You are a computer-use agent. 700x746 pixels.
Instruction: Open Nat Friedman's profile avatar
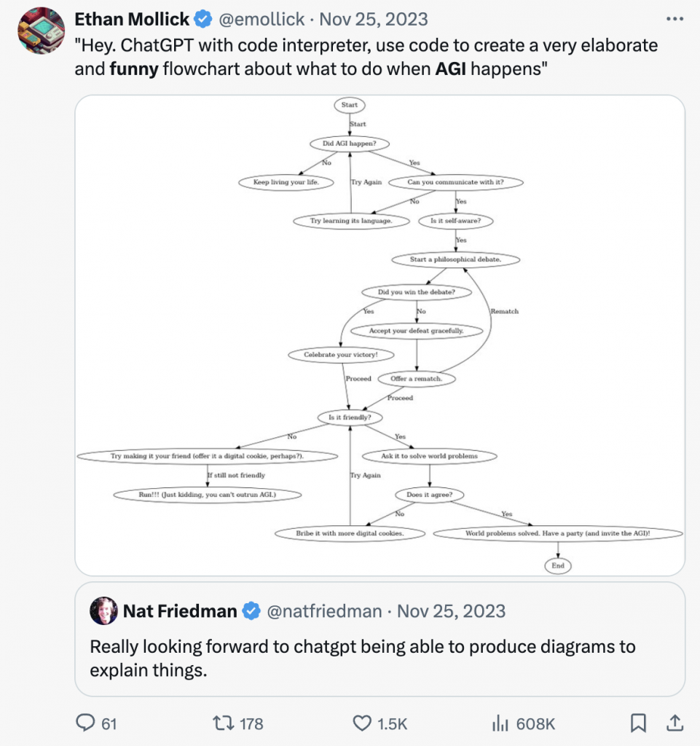coord(103,611)
